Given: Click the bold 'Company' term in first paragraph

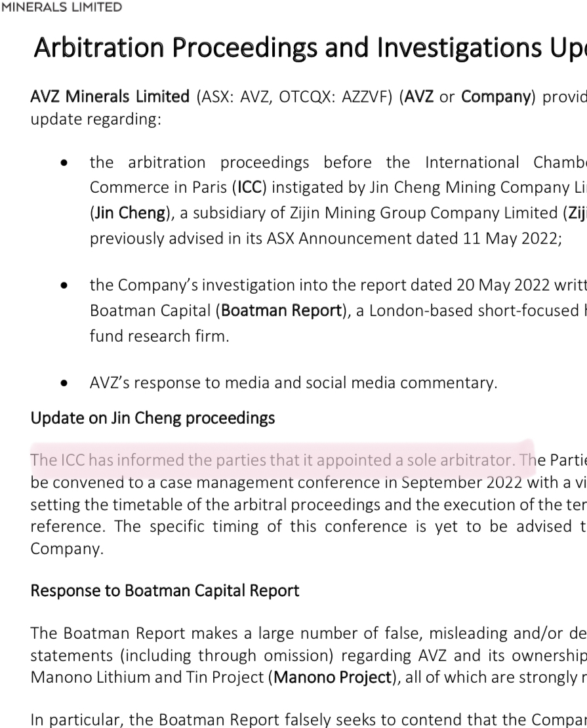Looking at the screenshot, I should coord(495,96).
